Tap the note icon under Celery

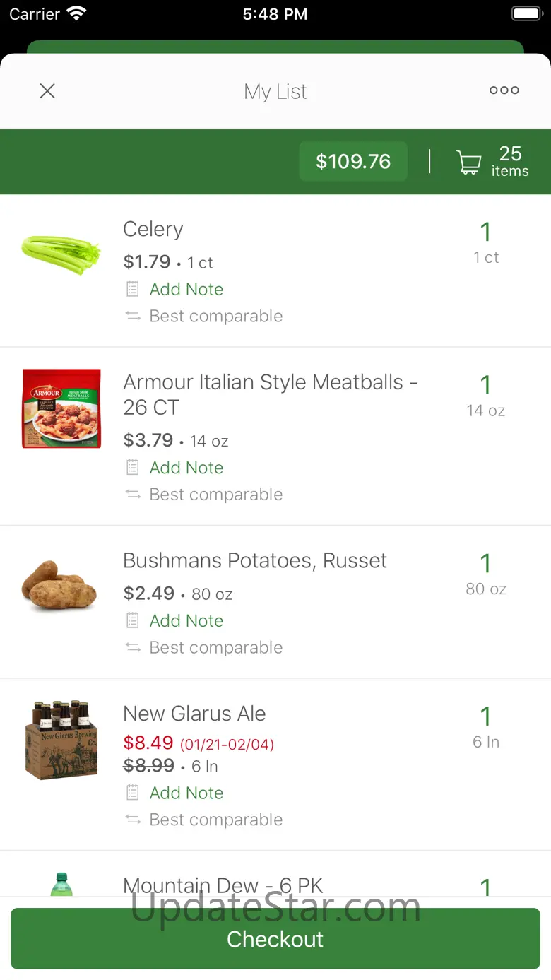(133, 289)
